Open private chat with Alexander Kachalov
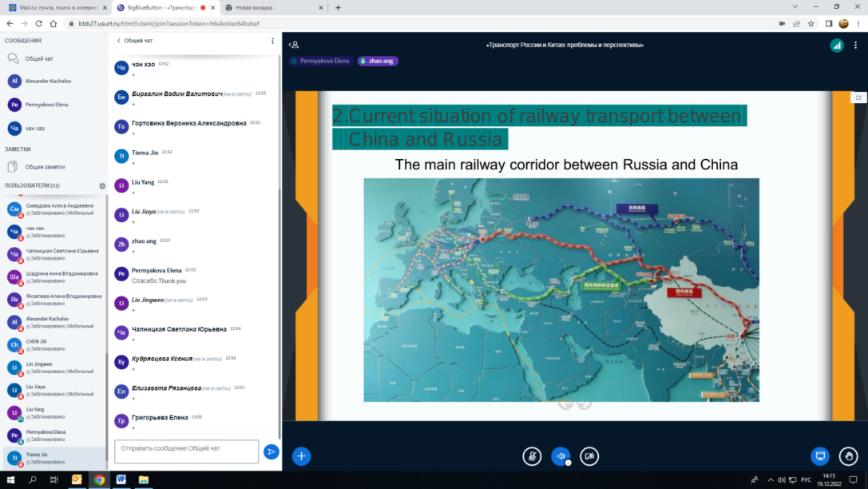 (48, 81)
